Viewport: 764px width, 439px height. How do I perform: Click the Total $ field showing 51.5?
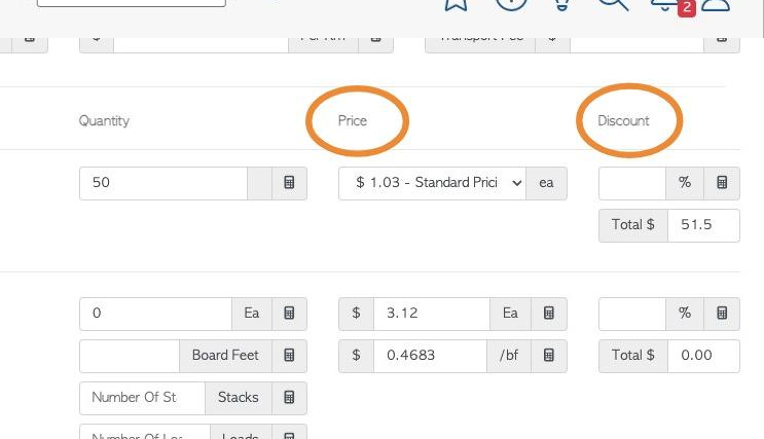tap(704, 225)
